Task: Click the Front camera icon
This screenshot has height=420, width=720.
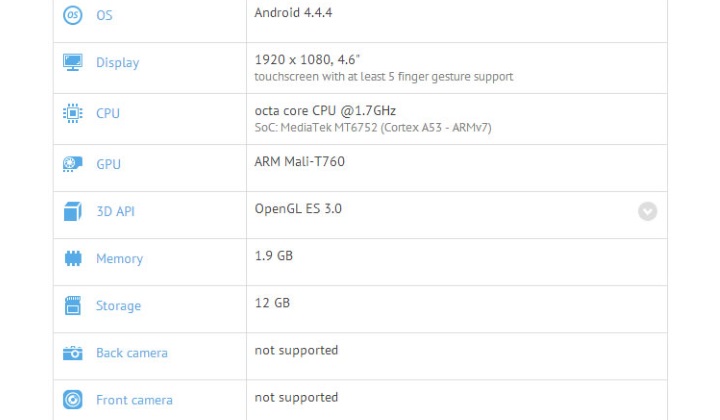Action: point(73,400)
